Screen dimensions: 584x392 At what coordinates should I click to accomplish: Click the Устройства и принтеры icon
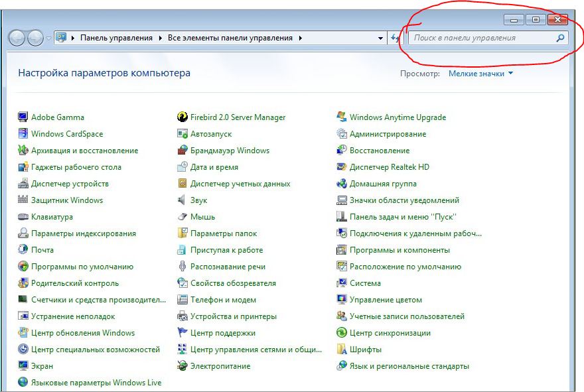pyautogui.click(x=182, y=316)
